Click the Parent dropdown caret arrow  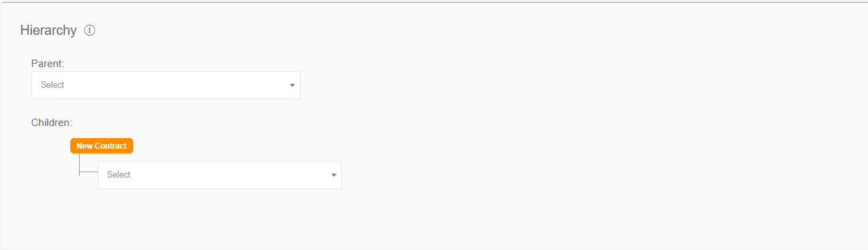pyautogui.click(x=292, y=85)
